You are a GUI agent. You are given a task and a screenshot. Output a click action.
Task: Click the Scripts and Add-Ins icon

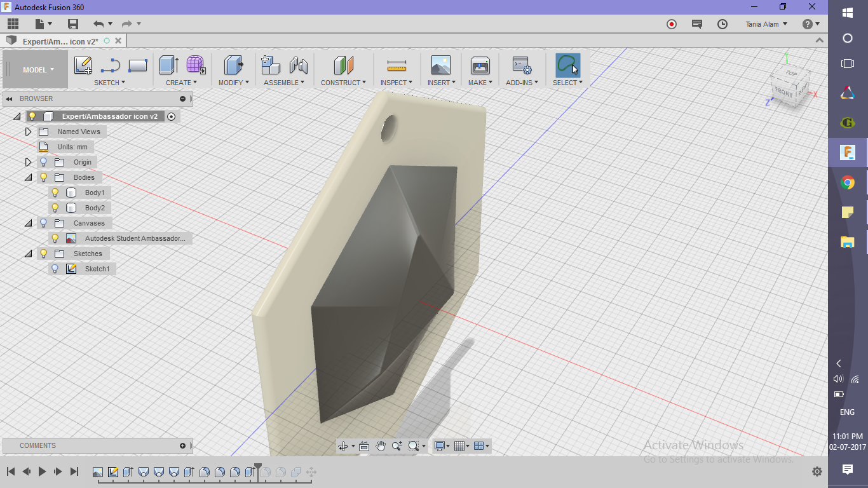[522, 65]
